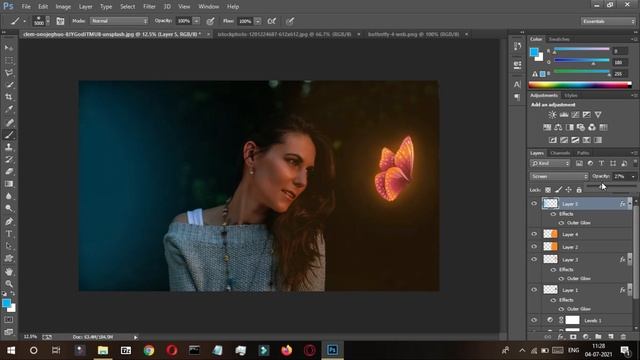Add a layer mask in Layers panel
The width and height of the screenshot is (640, 360).
tap(573, 337)
